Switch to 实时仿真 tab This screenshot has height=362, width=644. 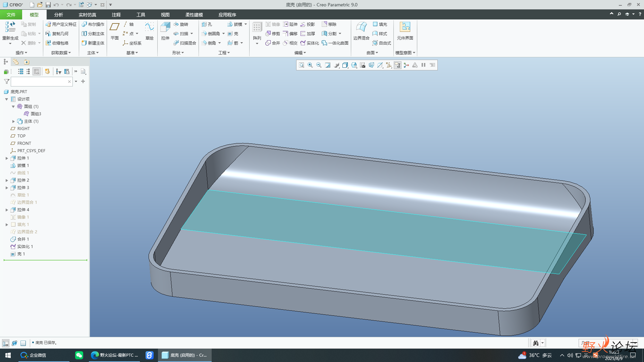coord(88,14)
